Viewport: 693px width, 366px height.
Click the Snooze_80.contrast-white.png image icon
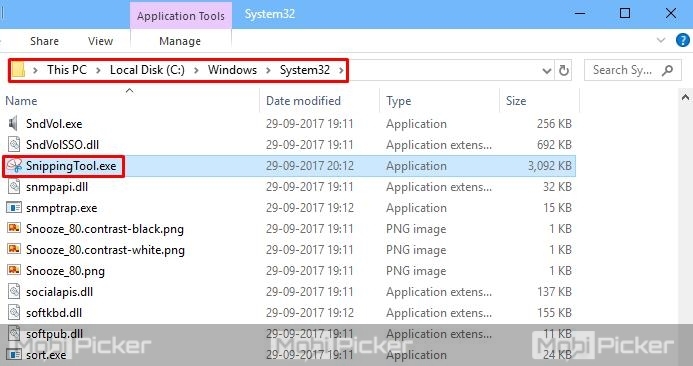[x=14, y=249]
